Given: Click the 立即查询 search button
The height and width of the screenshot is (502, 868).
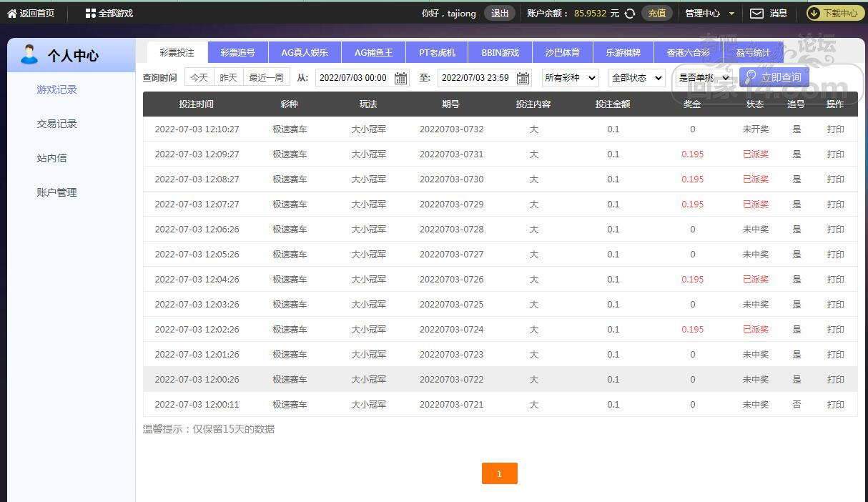Looking at the screenshot, I should click(774, 77).
